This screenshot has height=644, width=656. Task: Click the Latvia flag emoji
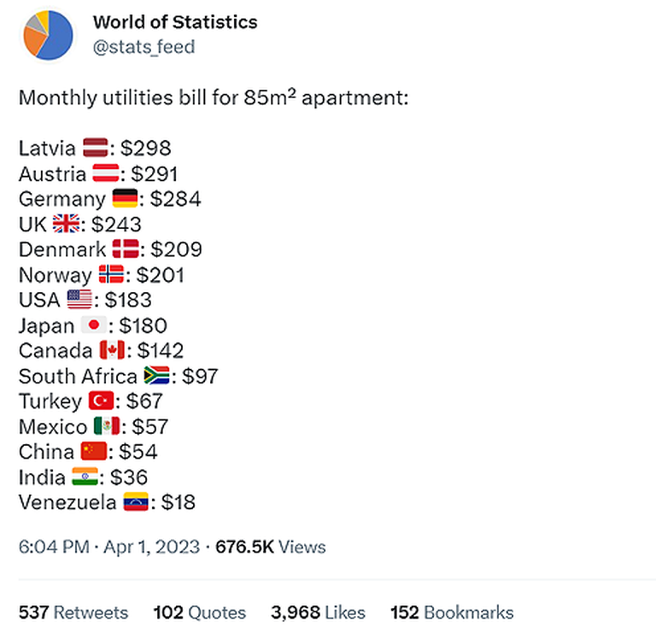coord(96,148)
